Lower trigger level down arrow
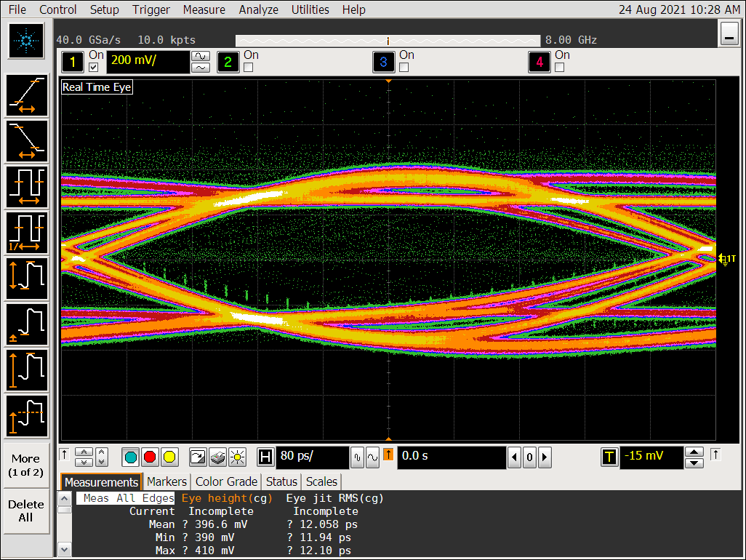746x560 pixels. coord(694,463)
